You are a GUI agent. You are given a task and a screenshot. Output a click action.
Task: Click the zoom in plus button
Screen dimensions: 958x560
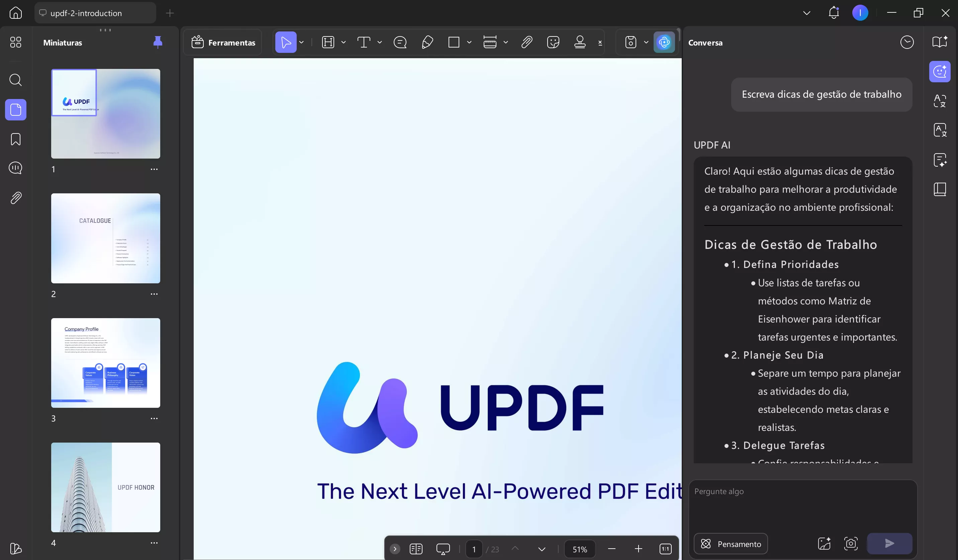click(x=638, y=549)
